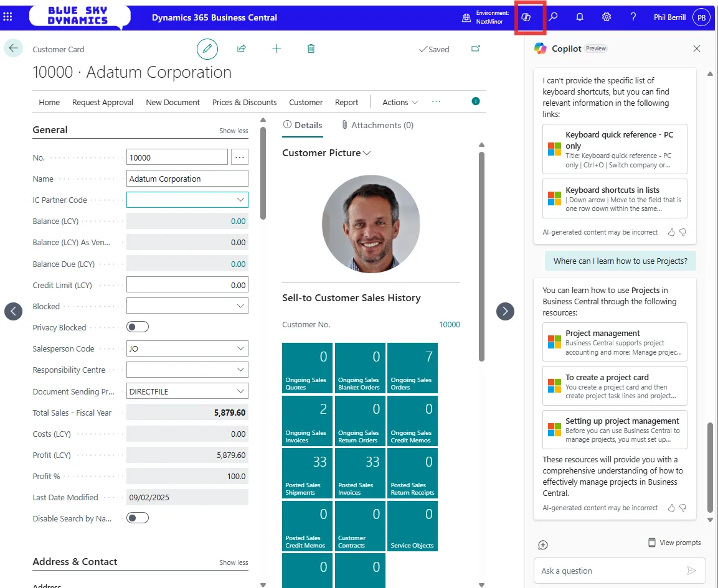Screen dimensions: 718x588
Task: Toggle the Privacy Blocked switch
Action: 138,327
